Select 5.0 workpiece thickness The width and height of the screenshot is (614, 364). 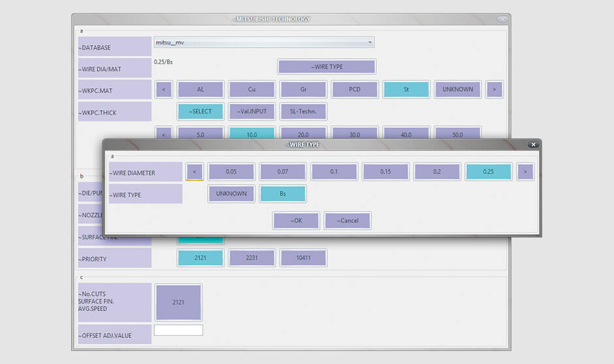pyautogui.click(x=200, y=133)
